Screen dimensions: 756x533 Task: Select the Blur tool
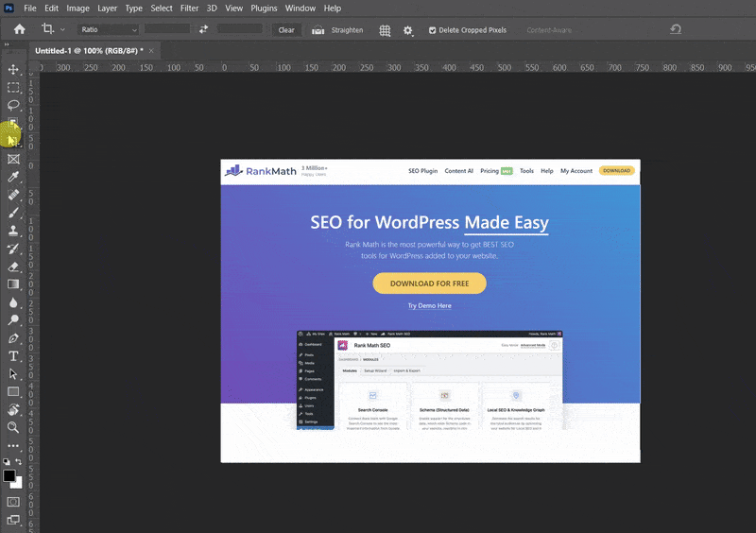(x=13, y=302)
